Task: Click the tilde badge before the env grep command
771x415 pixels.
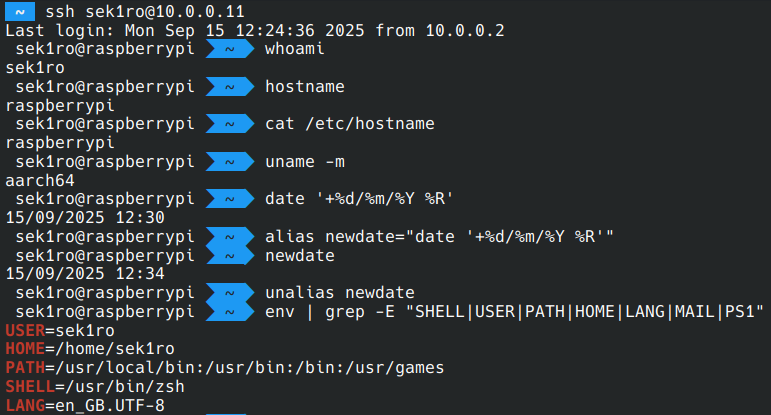Action: 229,311
